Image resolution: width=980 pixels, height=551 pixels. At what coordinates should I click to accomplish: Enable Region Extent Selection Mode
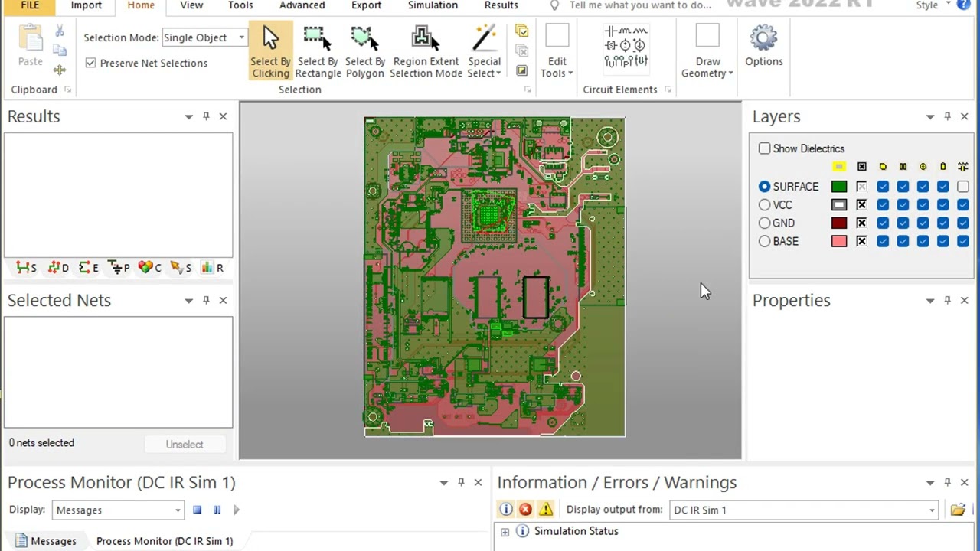tap(426, 51)
